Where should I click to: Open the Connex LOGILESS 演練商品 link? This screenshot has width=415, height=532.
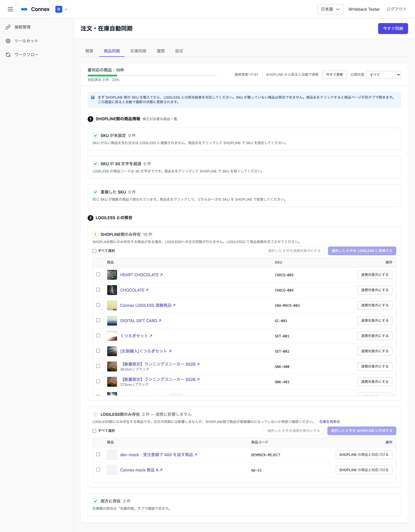[x=148, y=306]
